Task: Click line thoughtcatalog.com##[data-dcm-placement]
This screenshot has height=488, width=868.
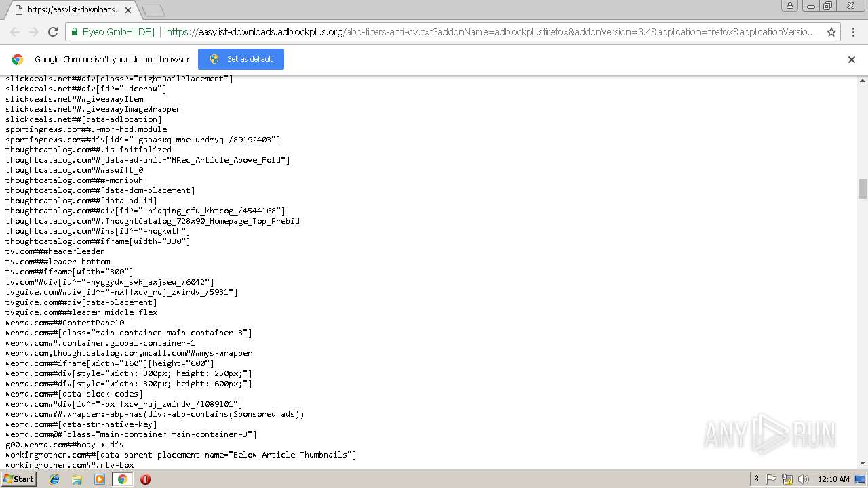Action: 100,190
